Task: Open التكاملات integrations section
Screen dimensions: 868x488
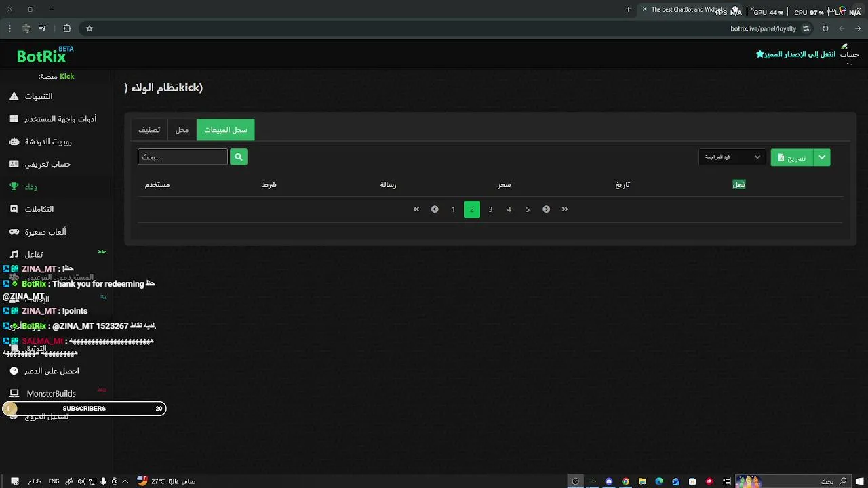Action: click(39, 209)
